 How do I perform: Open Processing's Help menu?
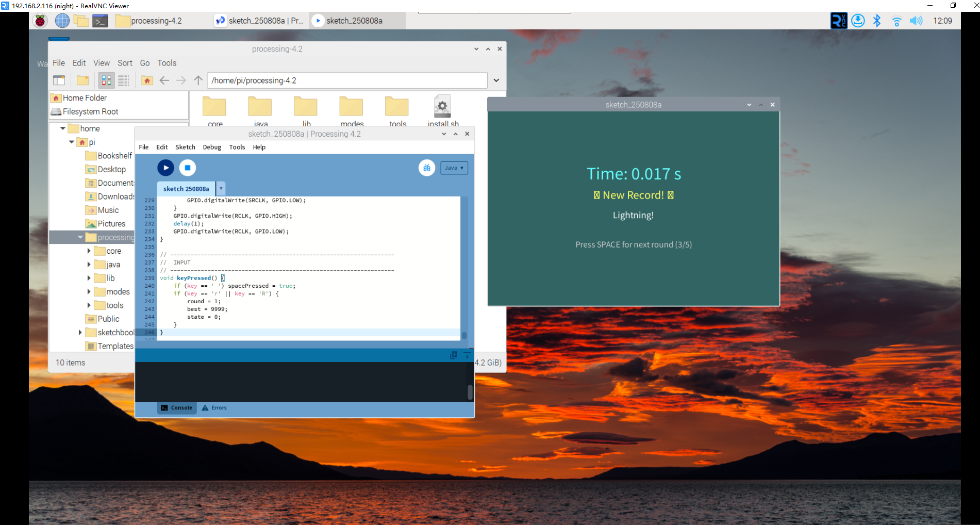[259, 147]
